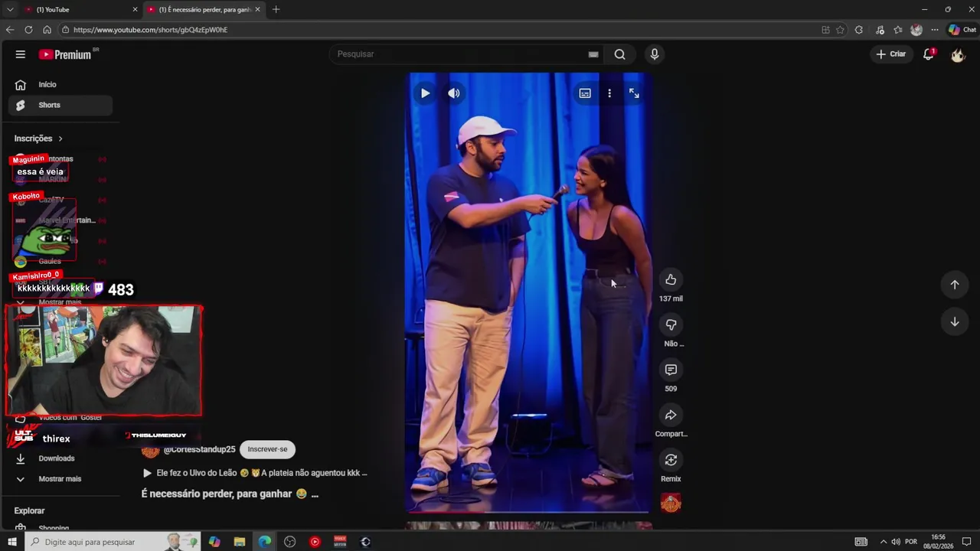Expand Mostrar mais under subscriptions list
The width and height of the screenshot is (980, 551).
coord(60,302)
